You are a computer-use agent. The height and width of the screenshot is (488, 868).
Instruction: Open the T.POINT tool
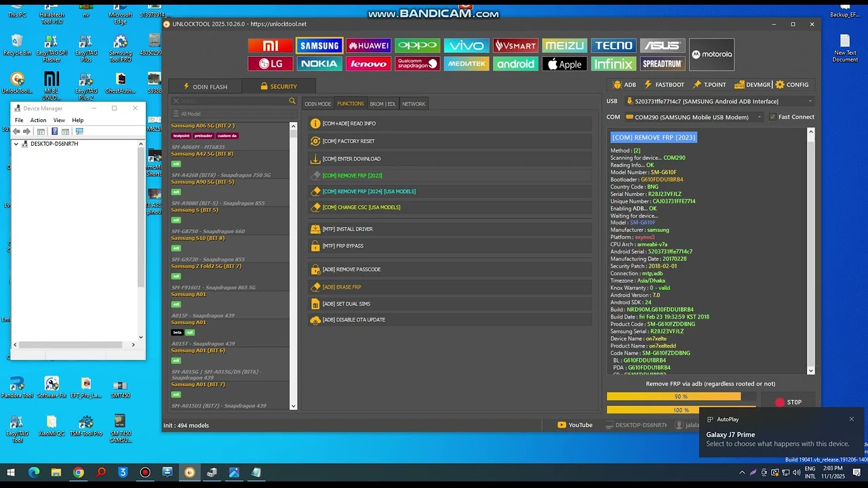[x=709, y=85]
